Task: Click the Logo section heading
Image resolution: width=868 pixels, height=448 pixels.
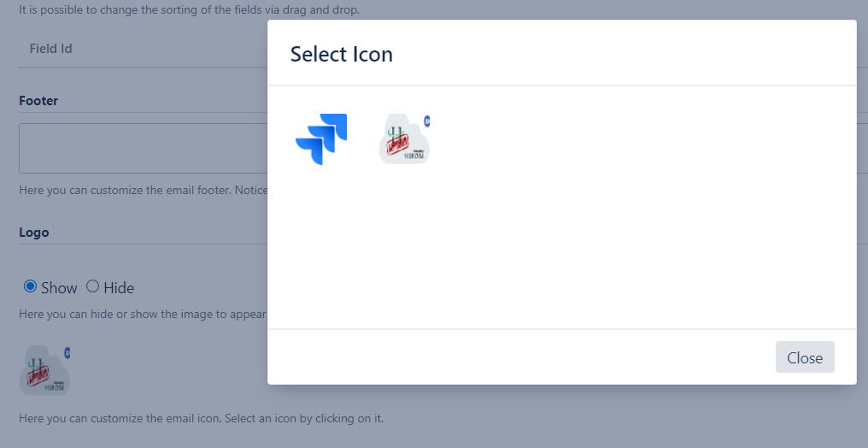Action: tap(34, 233)
